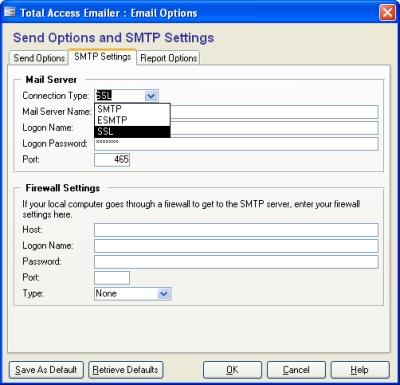Open the Report Options tab

click(x=168, y=58)
